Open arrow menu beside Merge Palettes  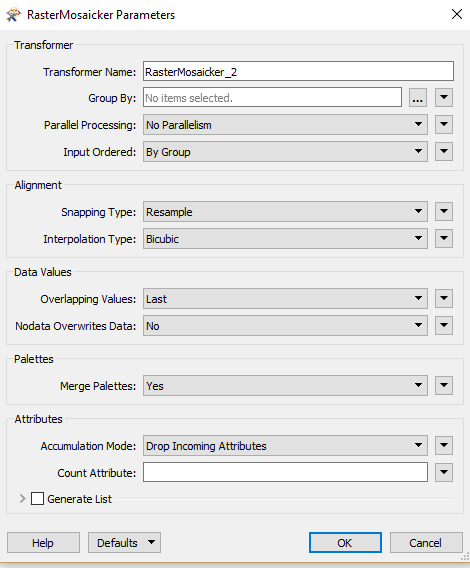click(x=444, y=385)
